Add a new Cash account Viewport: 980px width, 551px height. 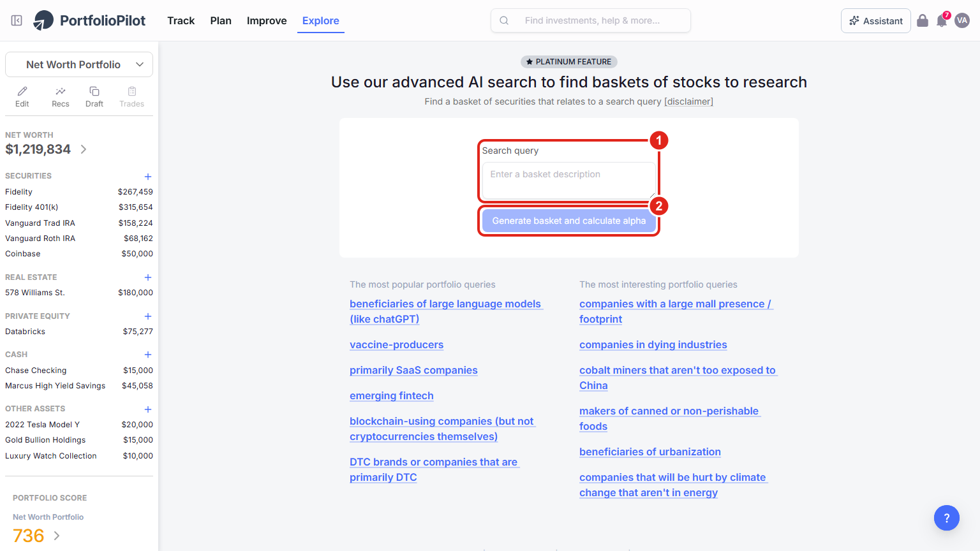pyautogui.click(x=148, y=355)
